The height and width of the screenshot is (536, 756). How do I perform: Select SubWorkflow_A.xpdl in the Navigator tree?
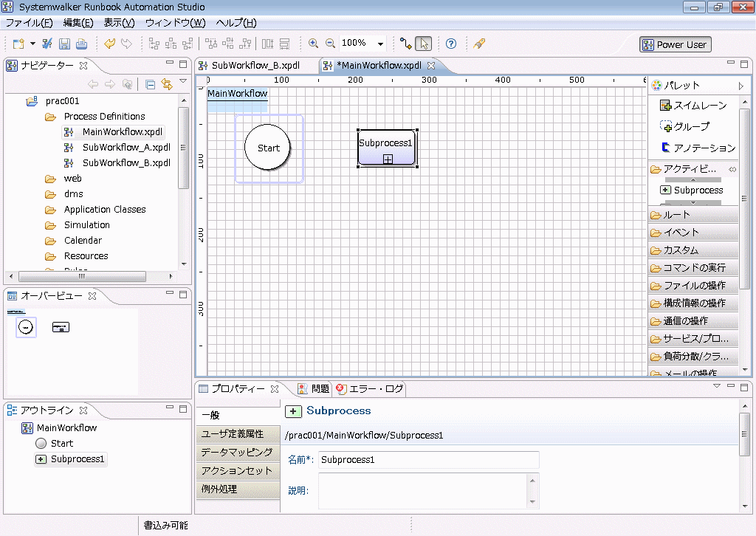click(126, 147)
